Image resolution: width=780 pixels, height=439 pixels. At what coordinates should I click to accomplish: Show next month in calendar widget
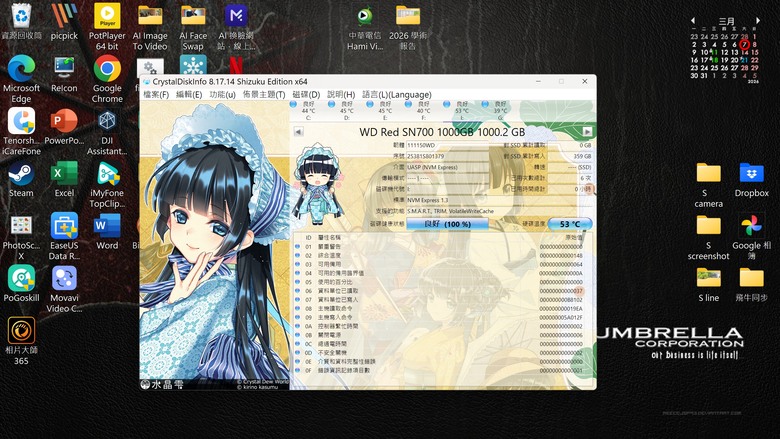tap(758, 21)
